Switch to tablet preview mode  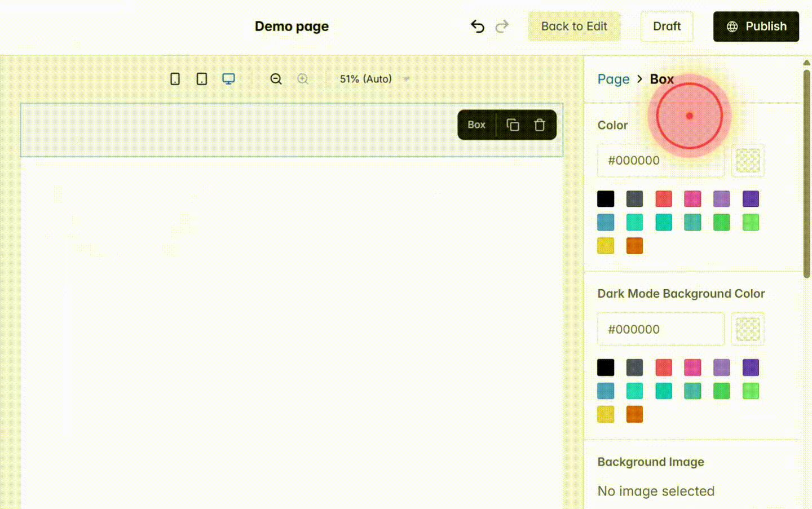click(201, 79)
